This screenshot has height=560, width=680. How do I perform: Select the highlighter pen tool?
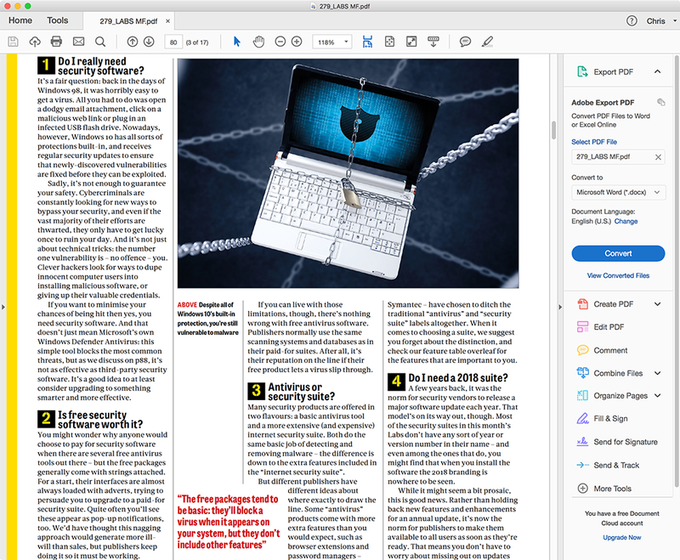click(x=487, y=42)
